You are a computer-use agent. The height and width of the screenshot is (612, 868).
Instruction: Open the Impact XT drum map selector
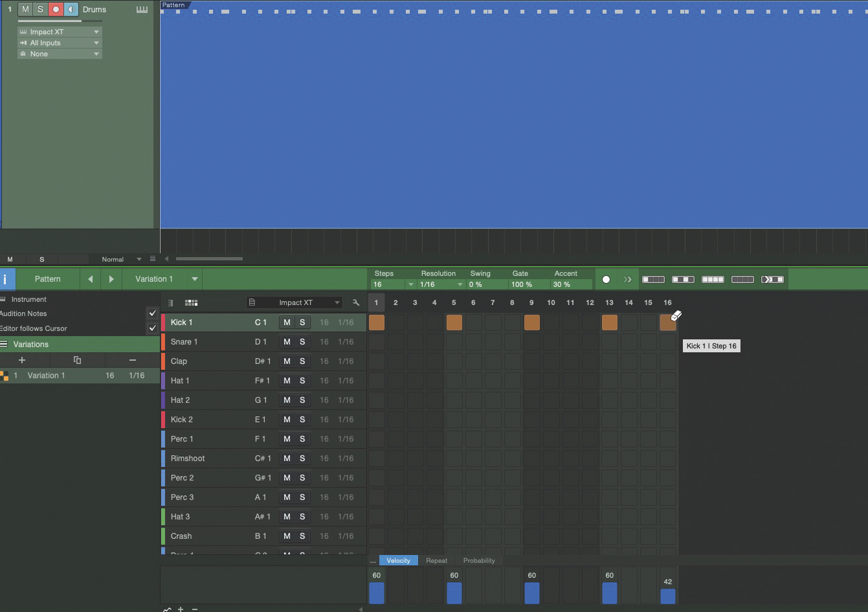pos(294,302)
